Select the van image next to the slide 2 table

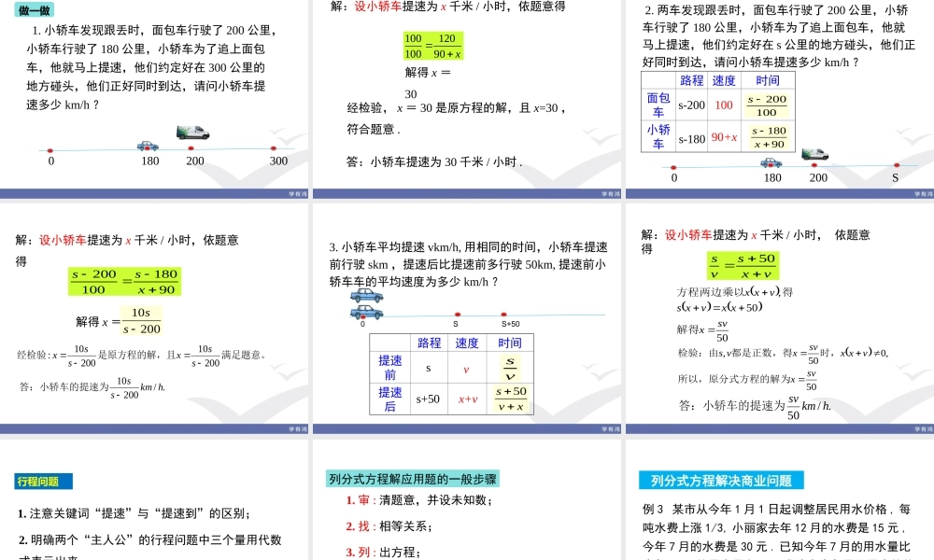click(x=814, y=154)
